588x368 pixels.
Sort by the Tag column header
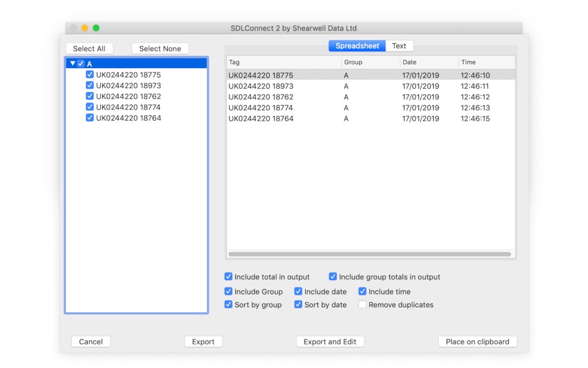284,63
